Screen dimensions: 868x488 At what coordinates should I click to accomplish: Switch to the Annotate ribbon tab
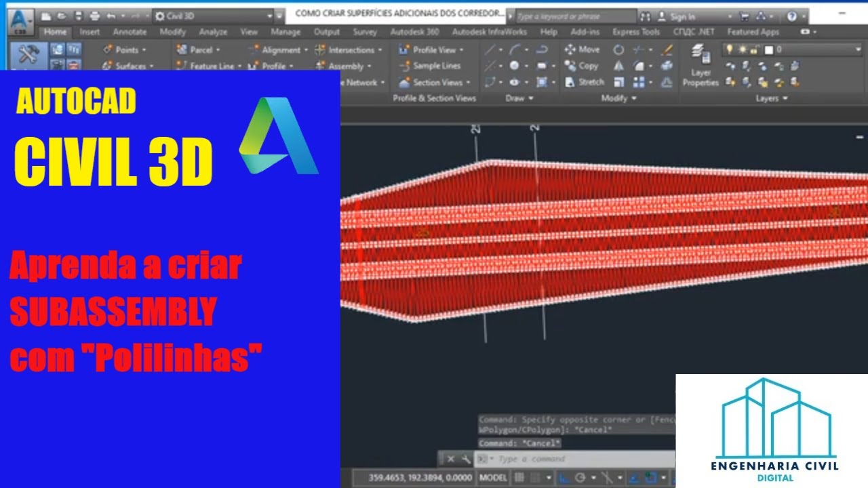coord(130,32)
